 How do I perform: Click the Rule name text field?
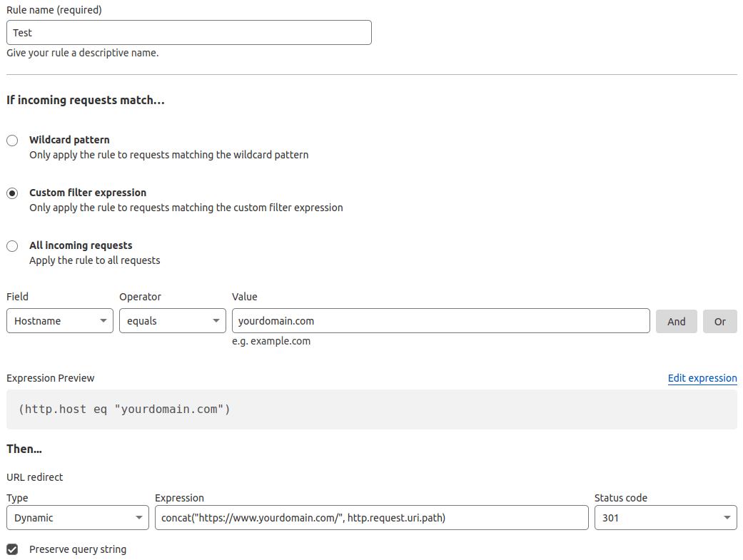(188, 33)
